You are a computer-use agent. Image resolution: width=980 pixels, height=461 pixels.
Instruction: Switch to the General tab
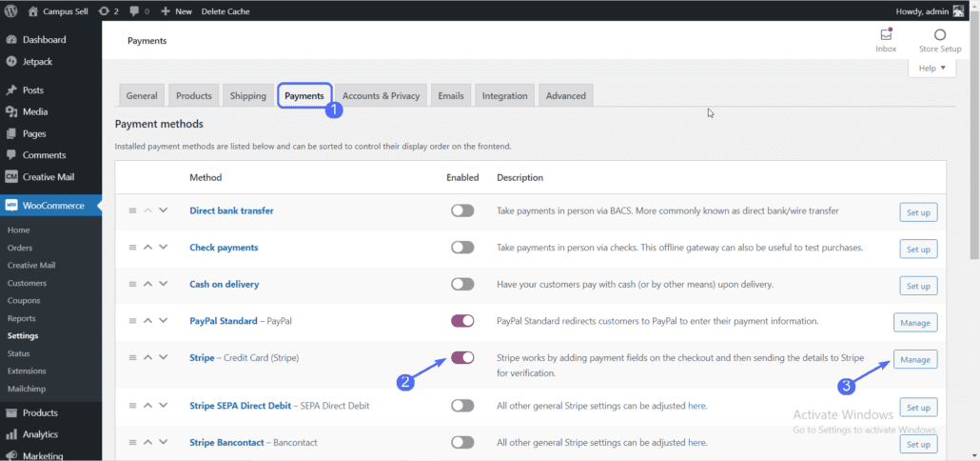pyautogui.click(x=142, y=95)
